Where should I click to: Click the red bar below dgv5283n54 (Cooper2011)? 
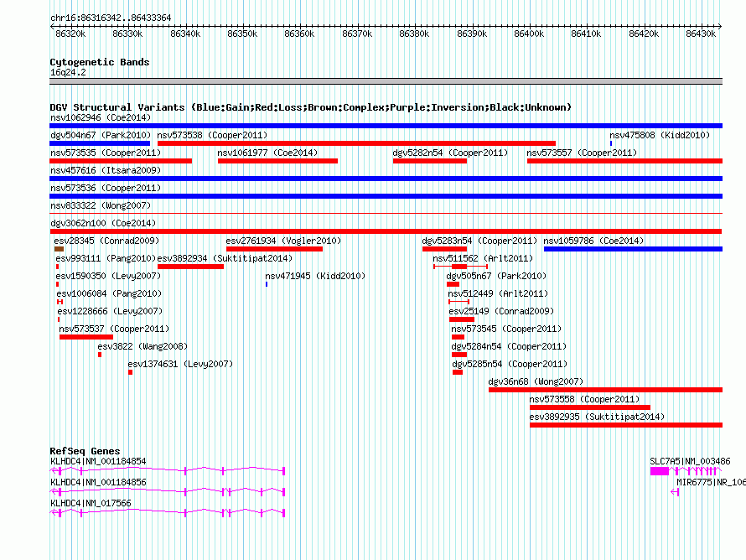[x=444, y=249]
